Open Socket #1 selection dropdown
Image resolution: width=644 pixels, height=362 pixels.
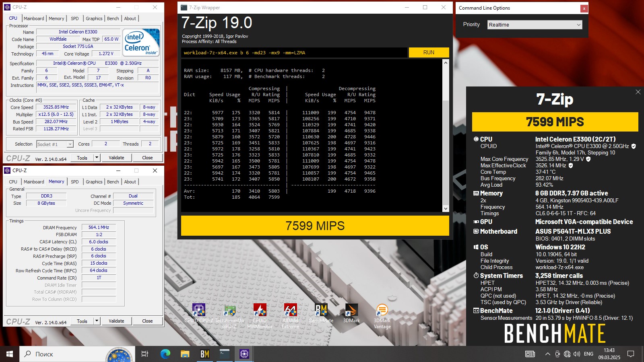coord(55,144)
